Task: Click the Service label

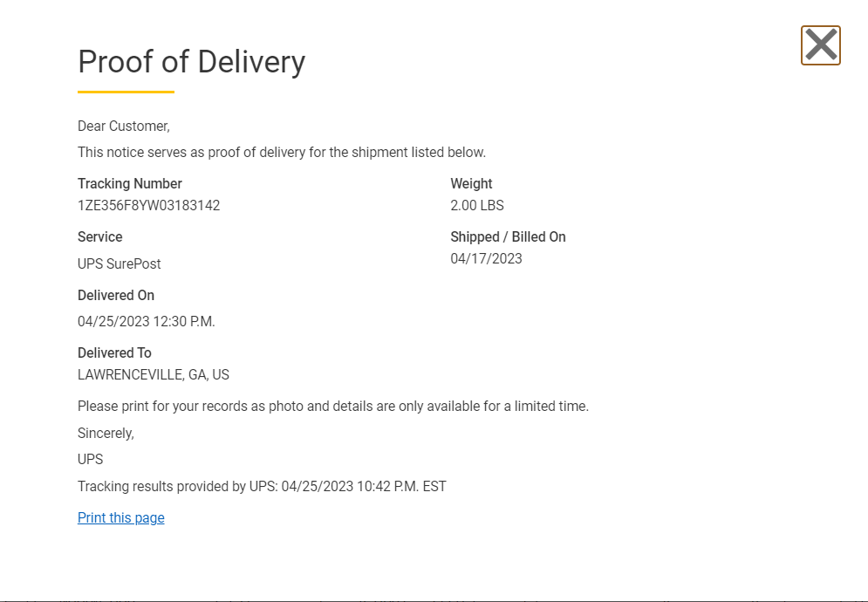Action: pyautogui.click(x=99, y=237)
